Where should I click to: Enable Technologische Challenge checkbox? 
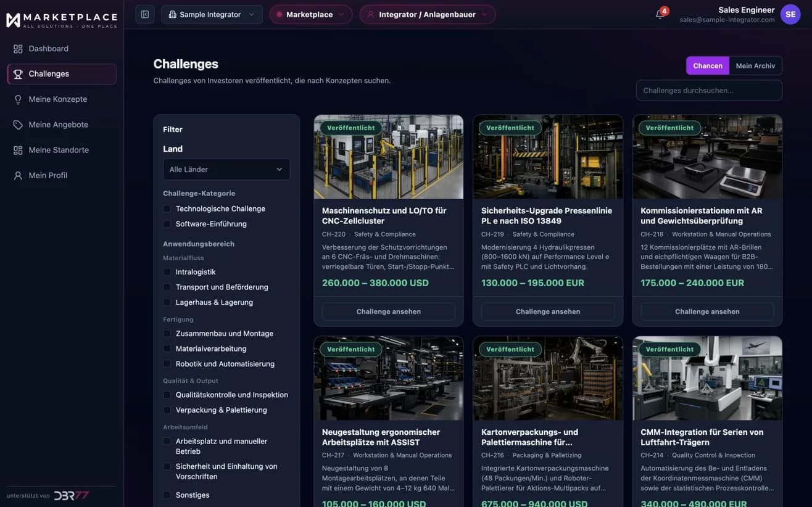tap(167, 209)
